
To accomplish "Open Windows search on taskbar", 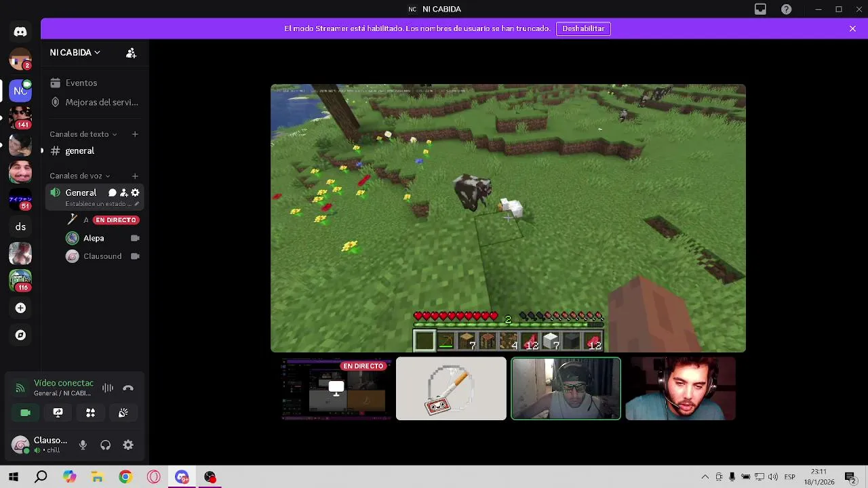I will (x=41, y=477).
